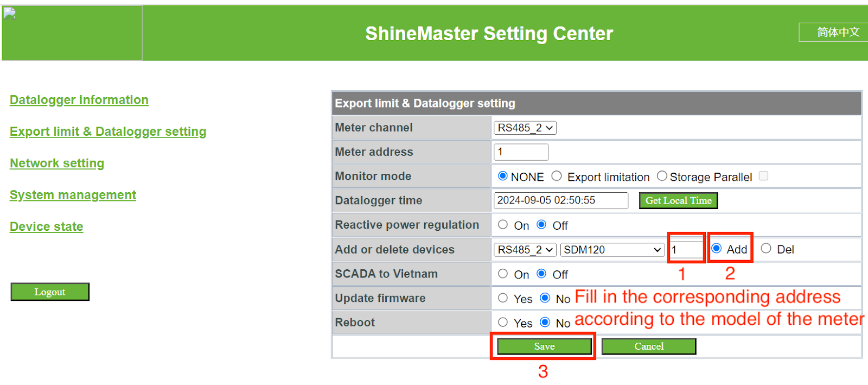The height and width of the screenshot is (385, 868).
Task: Open System management page
Action: tap(73, 195)
